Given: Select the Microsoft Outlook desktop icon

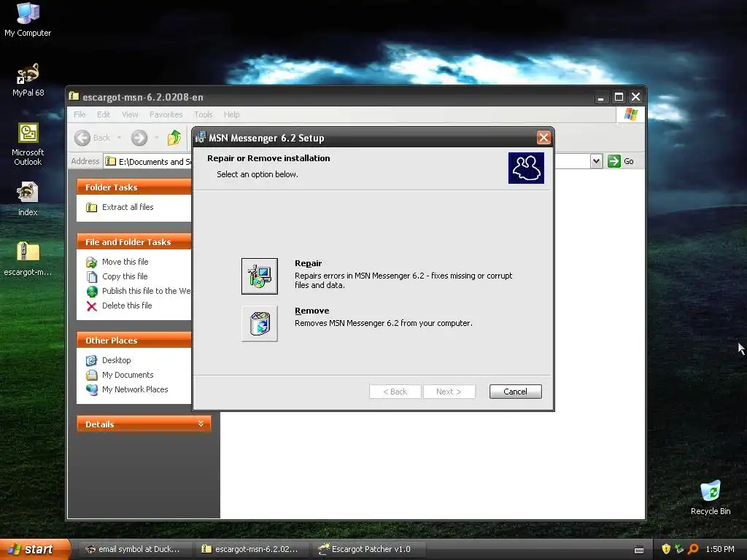Looking at the screenshot, I should tap(28, 144).
